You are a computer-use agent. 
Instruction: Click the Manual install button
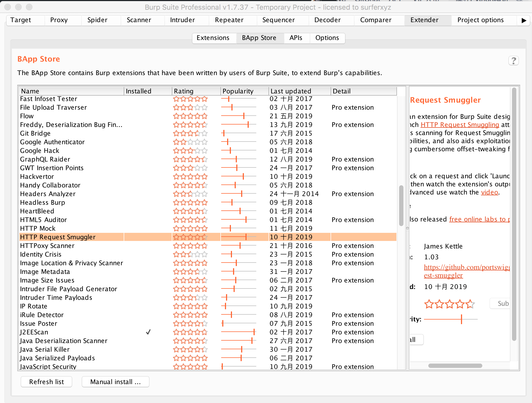tap(115, 382)
